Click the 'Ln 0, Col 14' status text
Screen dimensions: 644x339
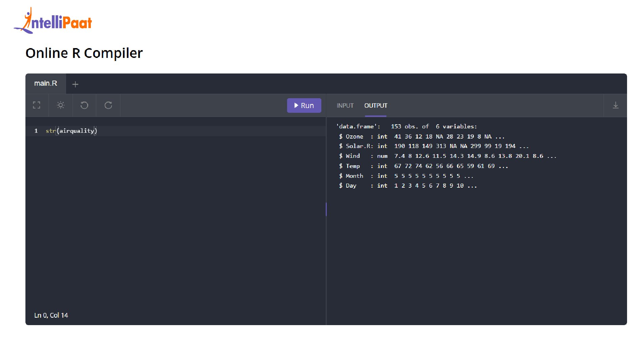51,315
